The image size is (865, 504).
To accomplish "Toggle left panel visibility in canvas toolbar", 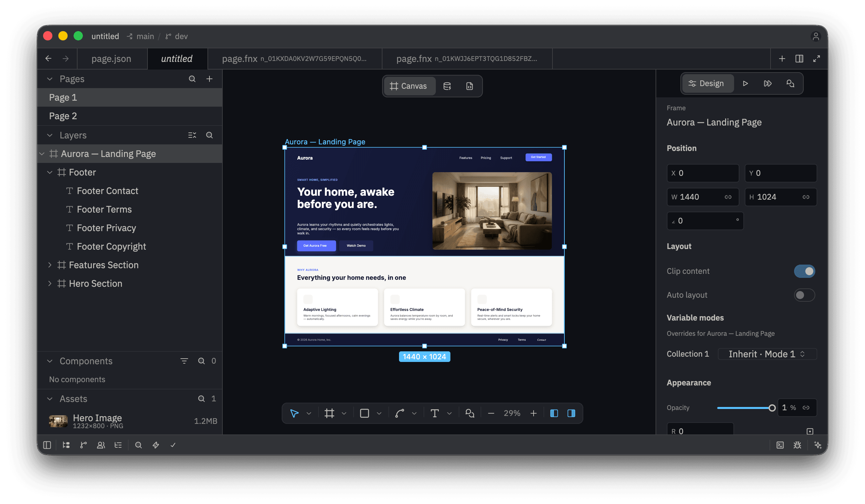I will click(554, 413).
